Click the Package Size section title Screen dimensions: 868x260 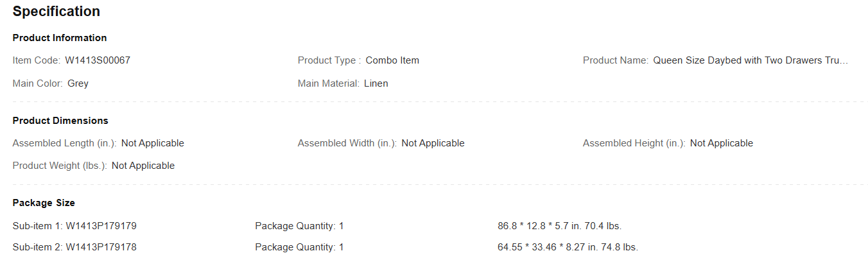click(44, 203)
